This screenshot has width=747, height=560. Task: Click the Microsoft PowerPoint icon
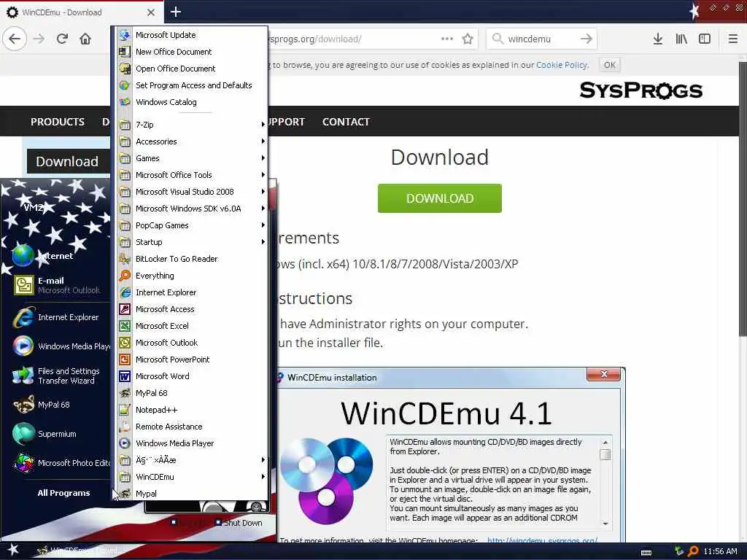point(124,359)
